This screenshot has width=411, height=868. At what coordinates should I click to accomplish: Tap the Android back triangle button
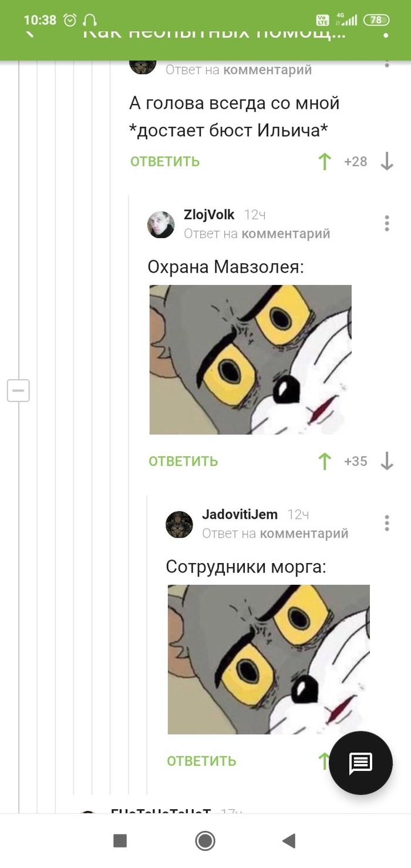pyautogui.click(x=288, y=841)
